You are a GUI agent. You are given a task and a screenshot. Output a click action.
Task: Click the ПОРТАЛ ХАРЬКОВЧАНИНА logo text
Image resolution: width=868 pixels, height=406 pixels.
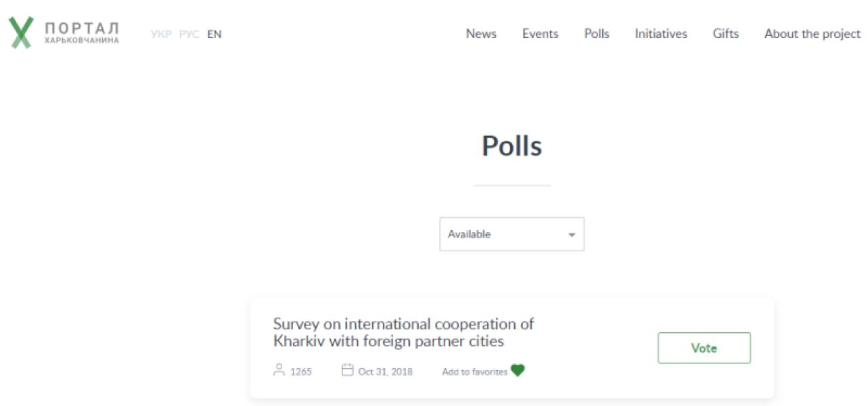coord(82,32)
